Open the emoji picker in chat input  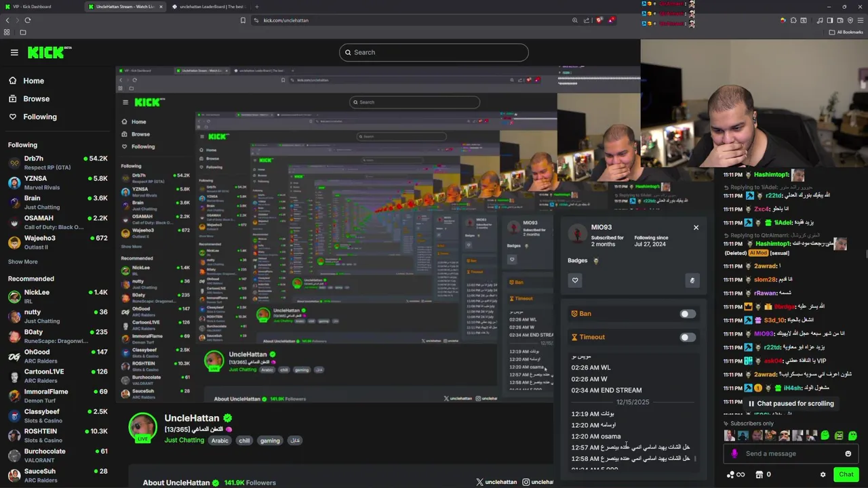click(x=848, y=454)
